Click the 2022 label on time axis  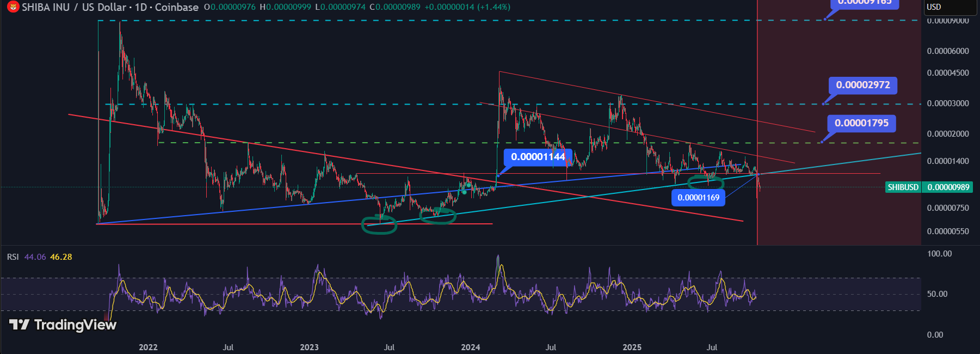148,347
